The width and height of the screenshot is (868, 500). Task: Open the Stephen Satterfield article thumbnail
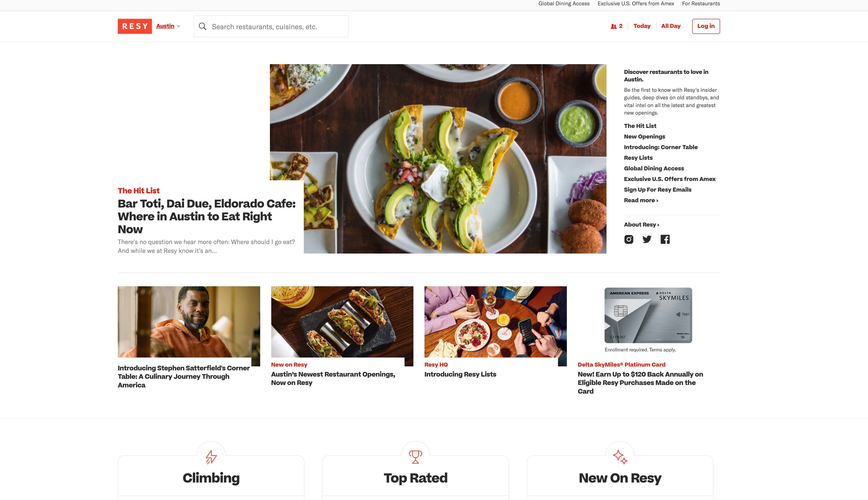pos(189,322)
